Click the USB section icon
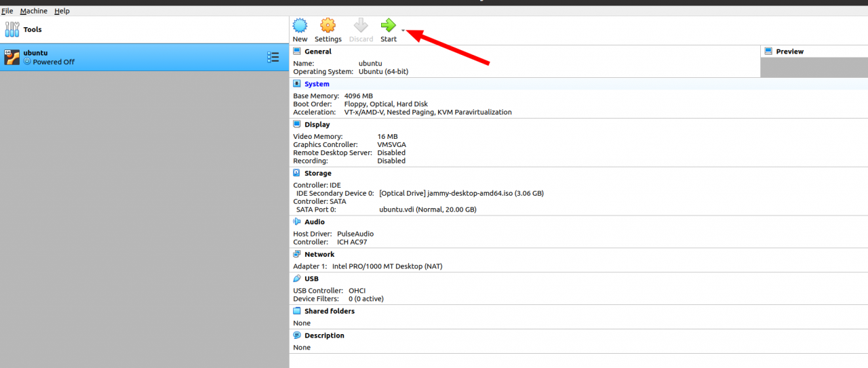868x368 pixels. (297, 279)
